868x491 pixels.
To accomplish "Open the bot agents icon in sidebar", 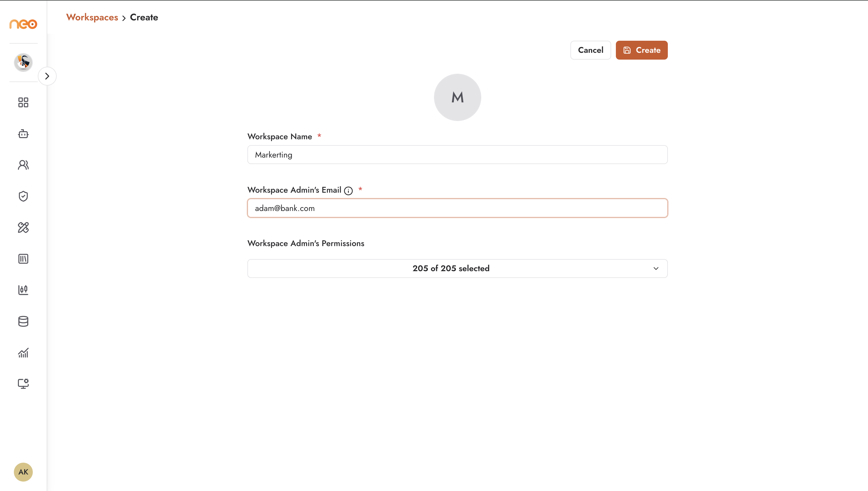I will point(23,134).
